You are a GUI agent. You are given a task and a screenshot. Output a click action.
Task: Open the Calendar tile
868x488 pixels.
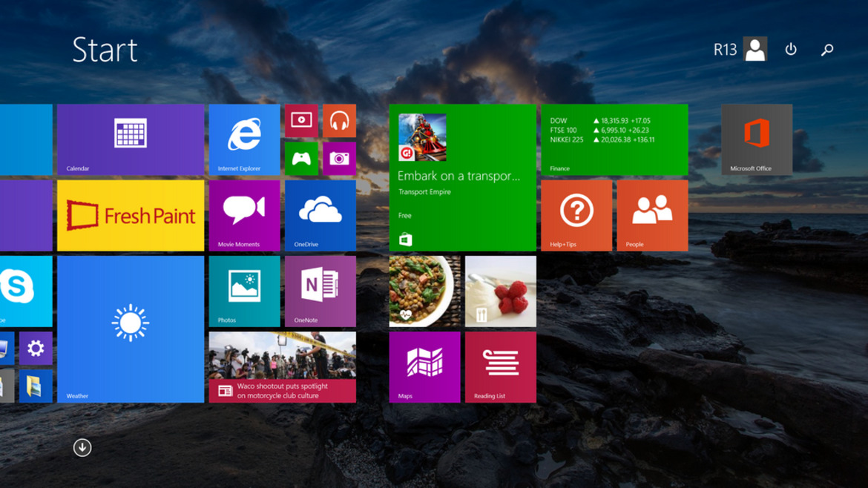131,139
